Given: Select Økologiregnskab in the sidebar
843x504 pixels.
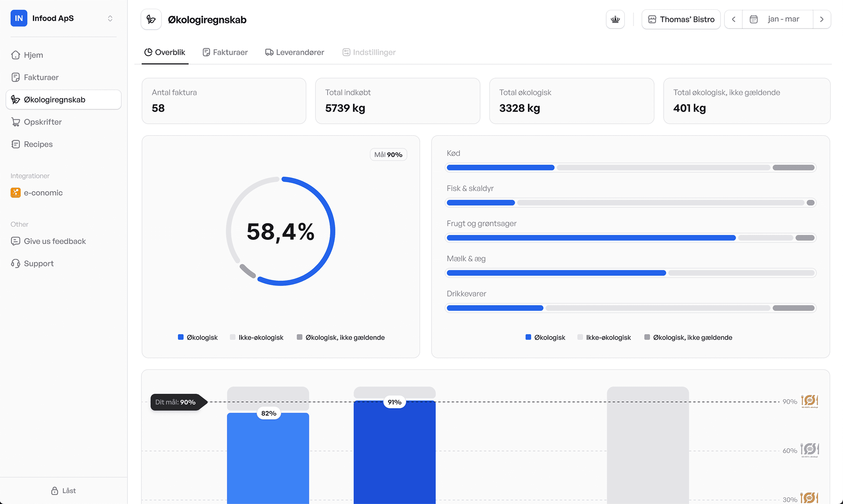Looking at the screenshot, I should point(64,100).
